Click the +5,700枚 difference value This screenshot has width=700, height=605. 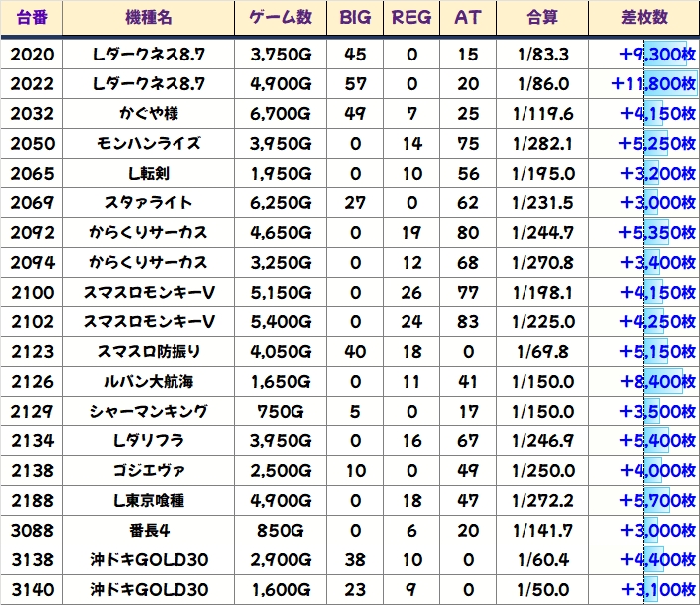[657, 501]
